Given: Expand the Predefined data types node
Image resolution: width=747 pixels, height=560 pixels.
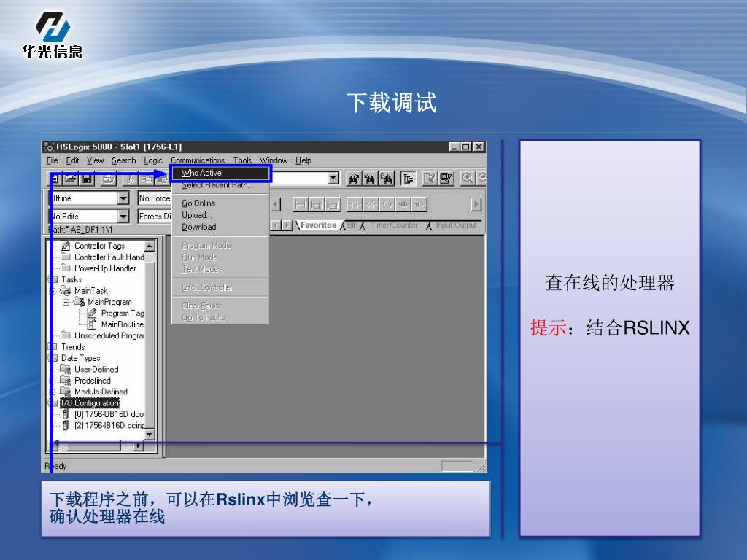Looking at the screenshot, I should (53, 381).
